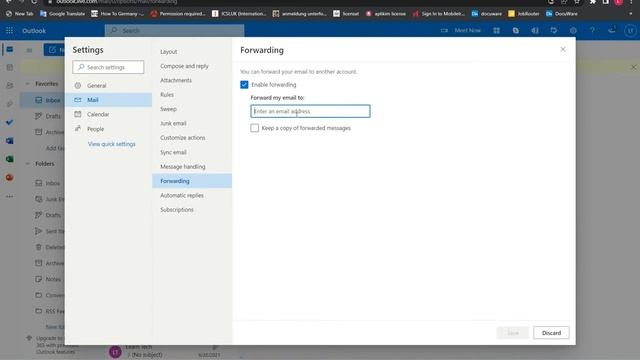This screenshot has width=640, height=360.
Task: Open General settings category
Action: point(109,86)
